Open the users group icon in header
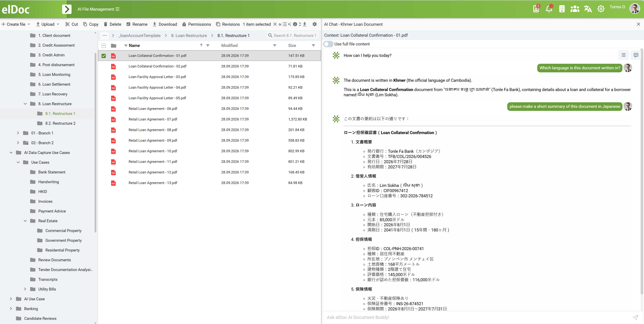Image resolution: width=644 pixels, height=324 pixels. pos(575,9)
